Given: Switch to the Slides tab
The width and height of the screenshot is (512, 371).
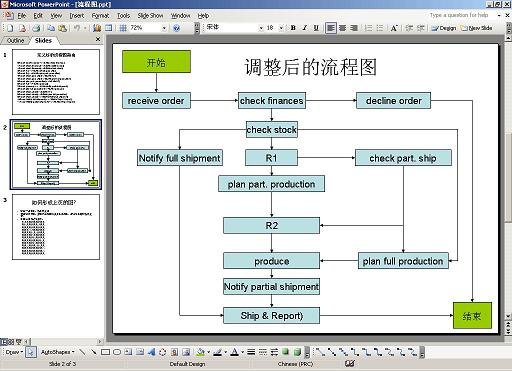Looking at the screenshot, I should coord(43,40).
